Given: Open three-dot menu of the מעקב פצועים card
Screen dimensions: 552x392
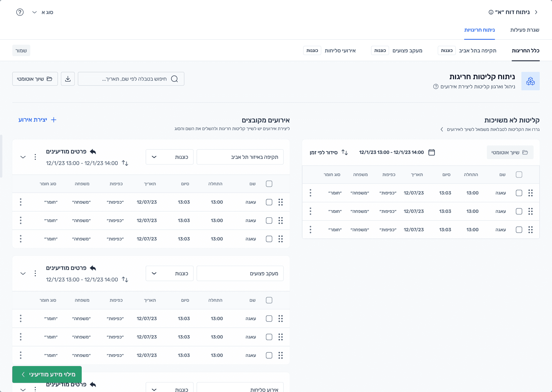Looking at the screenshot, I should coord(35,273).
